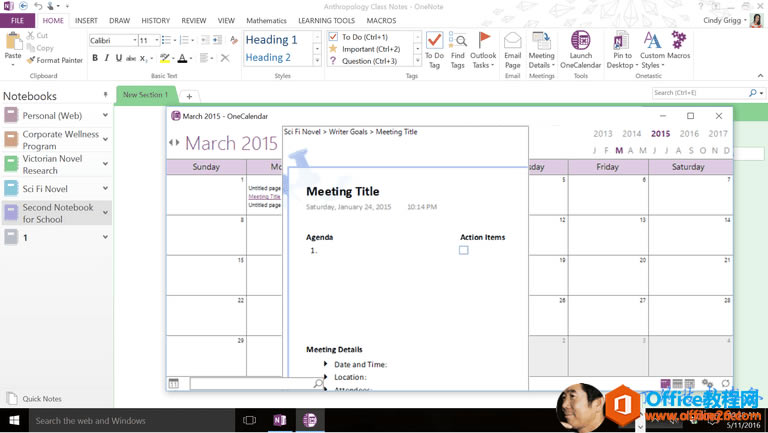
Task: Underline the selected text
Action: point(119,58)
